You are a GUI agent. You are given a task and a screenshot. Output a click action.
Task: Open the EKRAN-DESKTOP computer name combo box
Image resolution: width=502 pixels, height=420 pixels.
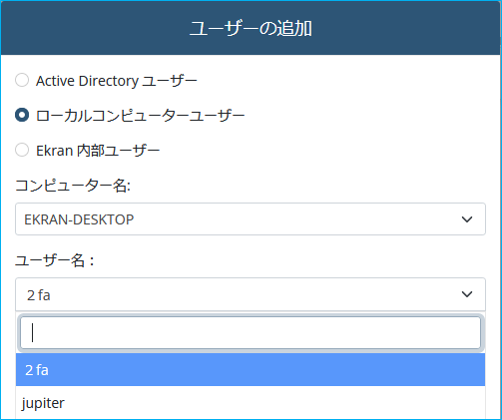250,219
